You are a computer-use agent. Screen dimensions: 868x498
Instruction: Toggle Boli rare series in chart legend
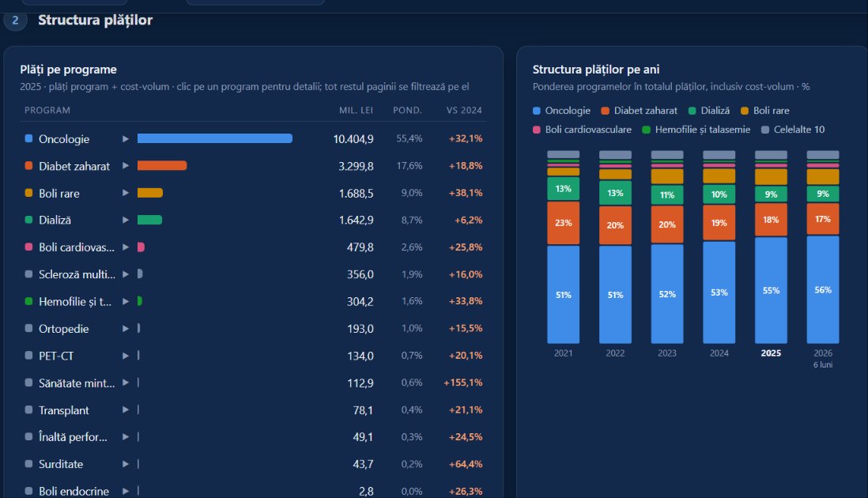click(765, 111)
